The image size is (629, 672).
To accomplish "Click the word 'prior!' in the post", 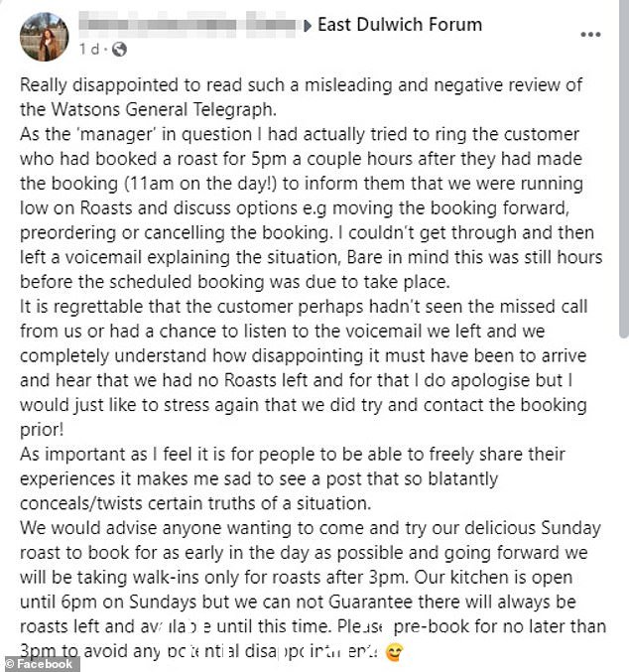I will (x=42, y=430).
